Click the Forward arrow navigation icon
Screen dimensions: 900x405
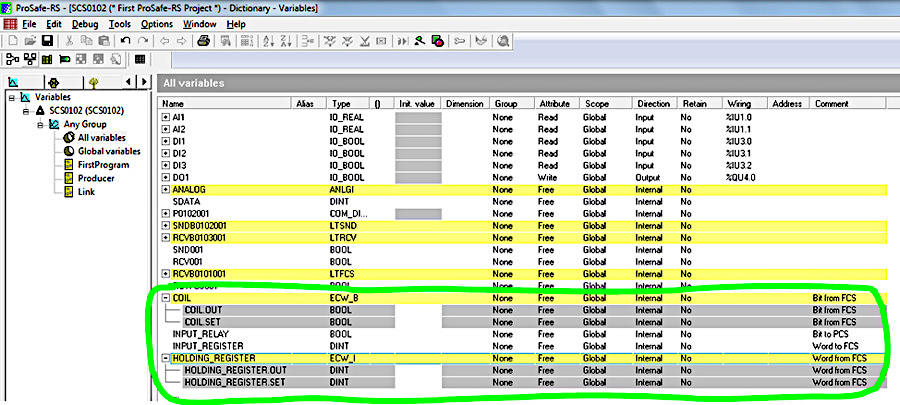[x=181, y=41]
